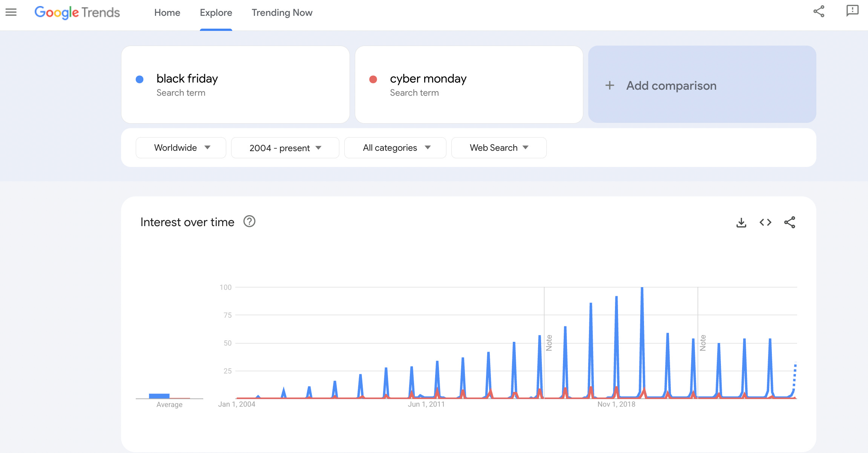Click the Google Trends logo
The image size is (868, 453).
(77, 12)
